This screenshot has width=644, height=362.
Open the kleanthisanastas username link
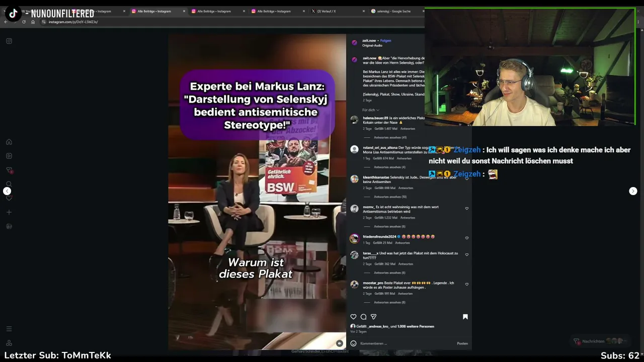point(376,177)
